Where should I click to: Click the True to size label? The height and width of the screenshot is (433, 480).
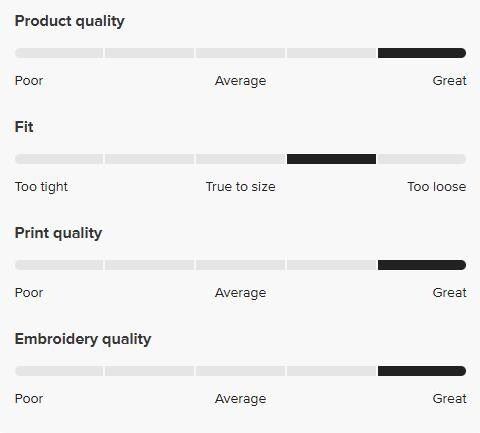[x=240, y=187]
